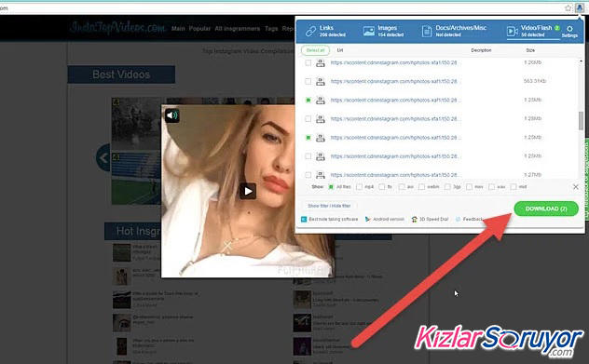
Task: Click the bookmark star in the address bar
Action: coord(568,7)
